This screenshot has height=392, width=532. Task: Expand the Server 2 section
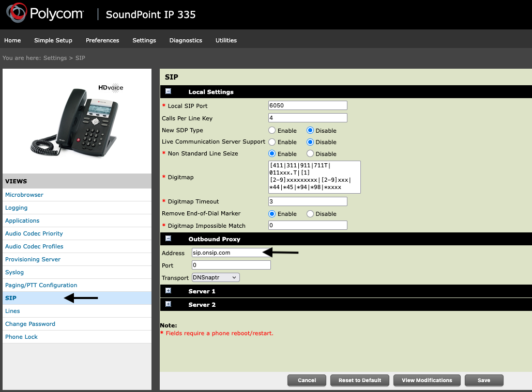pos(168,305)
